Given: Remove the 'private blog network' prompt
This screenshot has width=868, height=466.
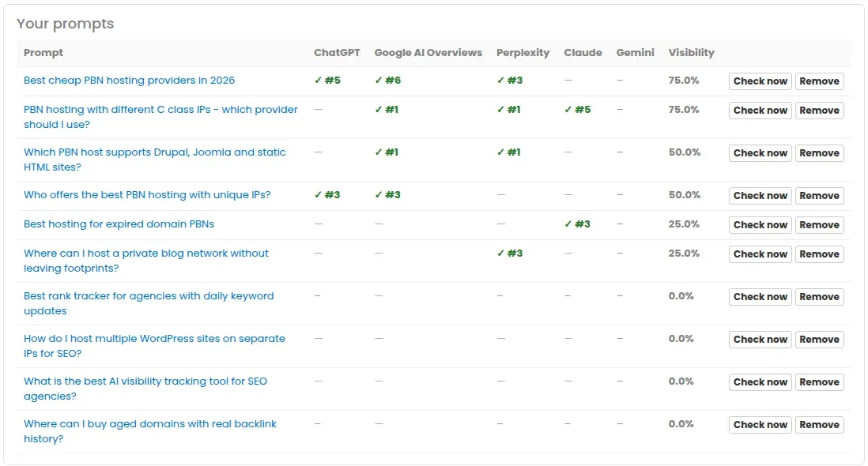Looking at the screenshot, I should [819, 254].
